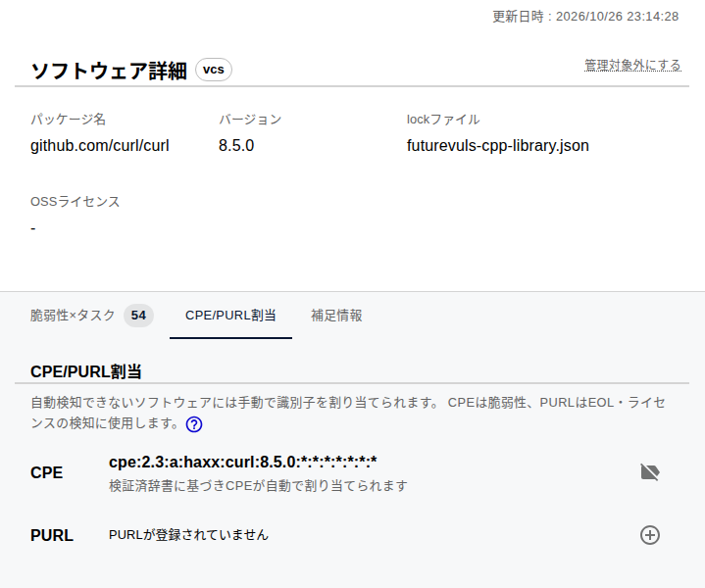This screenshot has width=705, height=588.
Task: Click the OSSライセンス label
Action: point(76,202)
